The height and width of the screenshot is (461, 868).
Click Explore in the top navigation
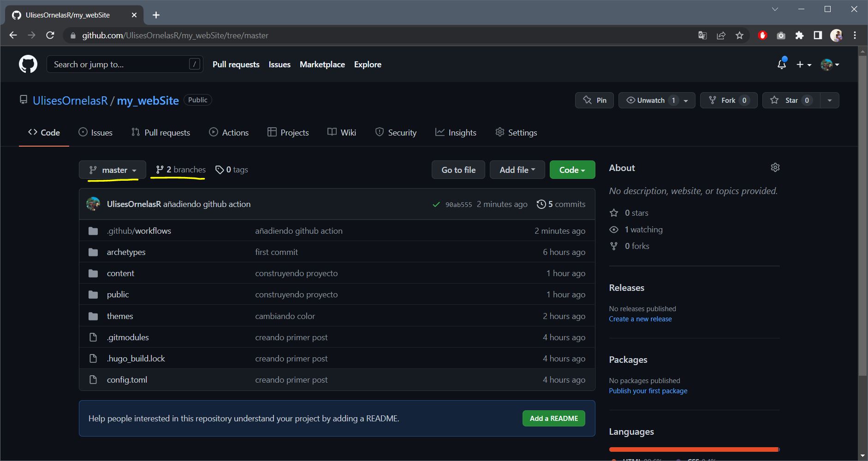pos(368,65)
